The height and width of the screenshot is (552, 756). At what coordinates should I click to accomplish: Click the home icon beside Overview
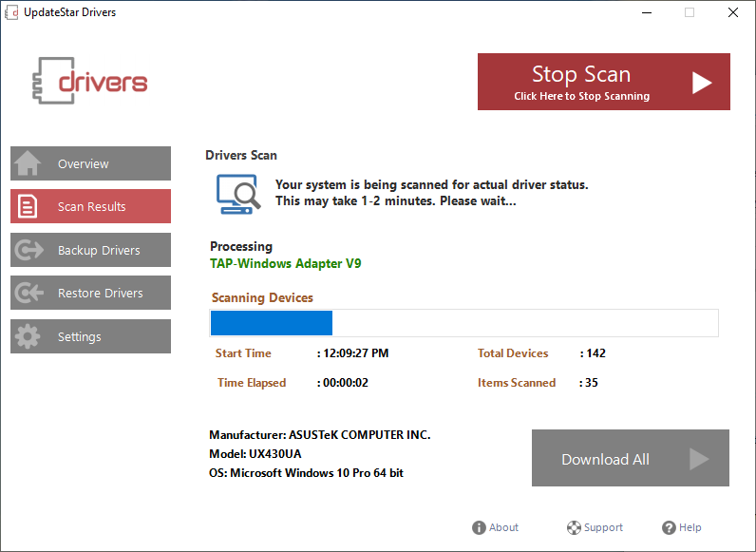(x=28, y=163)
